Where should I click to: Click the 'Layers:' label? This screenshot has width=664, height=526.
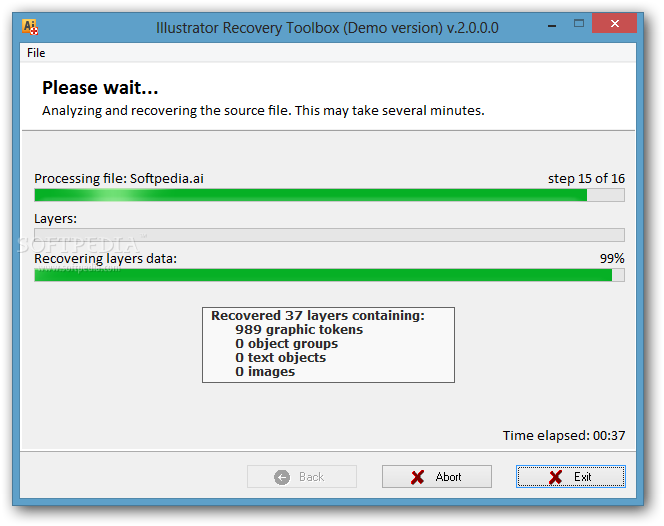tap(55, 219)
